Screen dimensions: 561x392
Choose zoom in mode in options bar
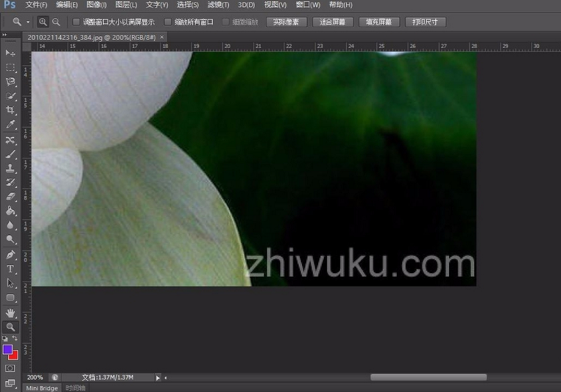[43, 22]
